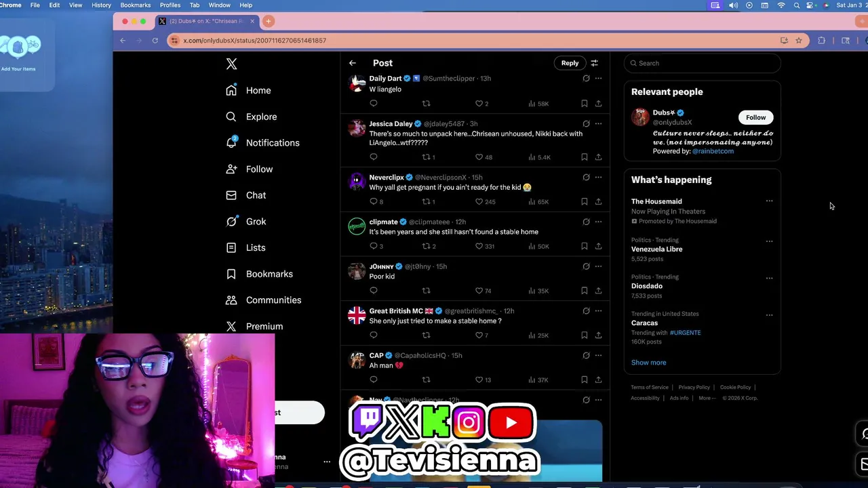Open the Wi-Fi status menu

click(781, 5)
